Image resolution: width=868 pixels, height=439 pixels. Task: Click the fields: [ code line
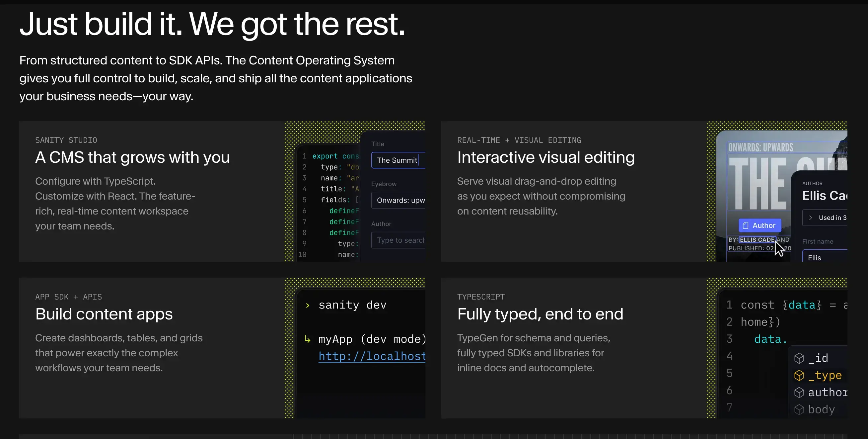click(340, 200)
